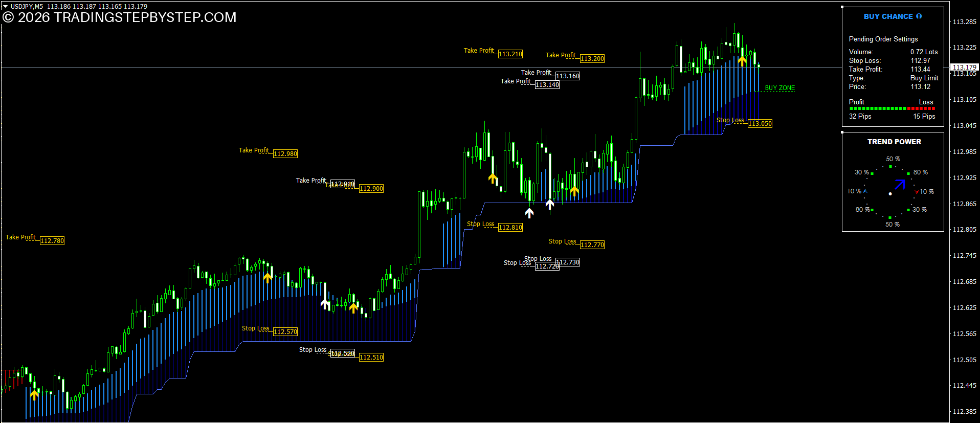
Task: Click the current price tag 113.179 on the price axis
Action: (x=964, y=67)
